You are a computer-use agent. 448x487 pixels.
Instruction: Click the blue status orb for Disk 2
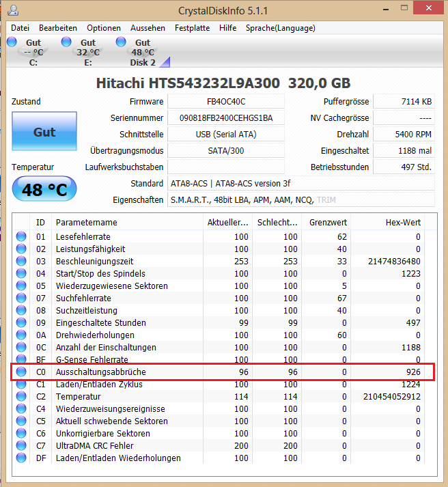(121, 42)
